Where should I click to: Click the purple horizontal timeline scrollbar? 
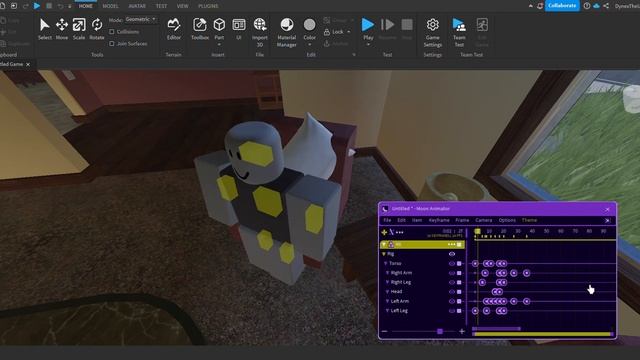[x=496, y=329]
